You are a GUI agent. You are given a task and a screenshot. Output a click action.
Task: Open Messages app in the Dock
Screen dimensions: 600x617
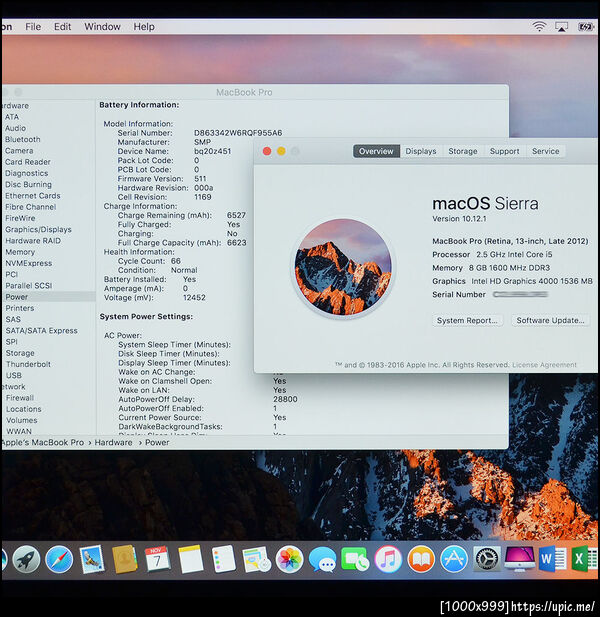[323, 559]
